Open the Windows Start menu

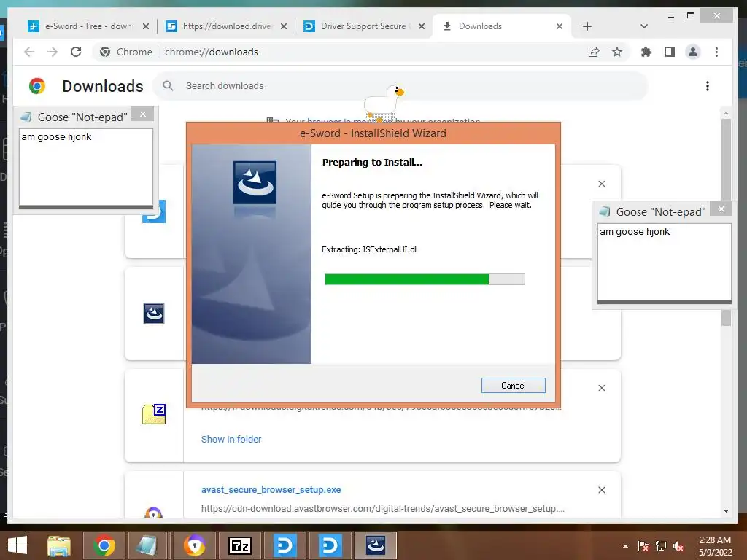[18, 545]
